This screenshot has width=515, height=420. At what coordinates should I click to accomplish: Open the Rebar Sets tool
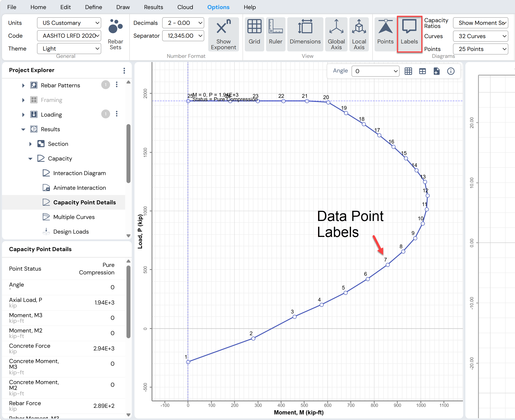(115, 34)
